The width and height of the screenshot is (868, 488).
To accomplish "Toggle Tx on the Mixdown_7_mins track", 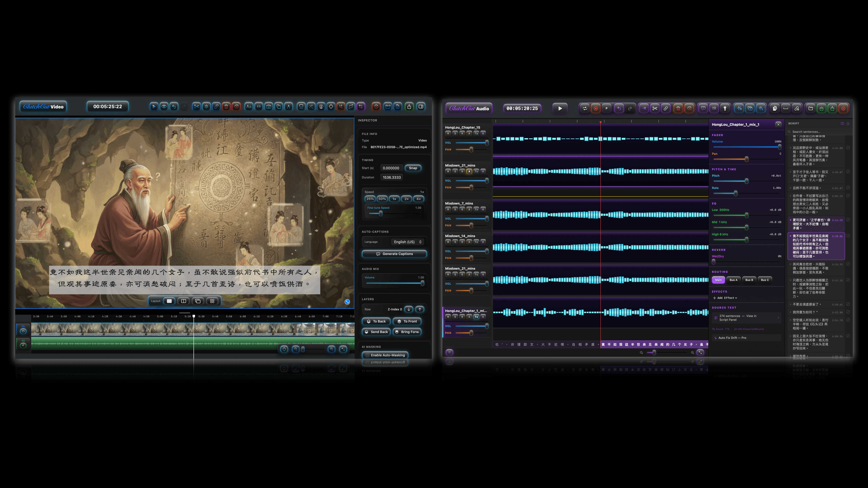I will point(476,209).
